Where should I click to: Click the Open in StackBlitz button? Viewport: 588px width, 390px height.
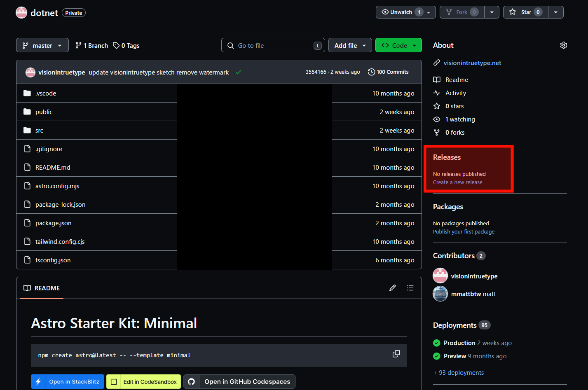click(x=67, y=381)
